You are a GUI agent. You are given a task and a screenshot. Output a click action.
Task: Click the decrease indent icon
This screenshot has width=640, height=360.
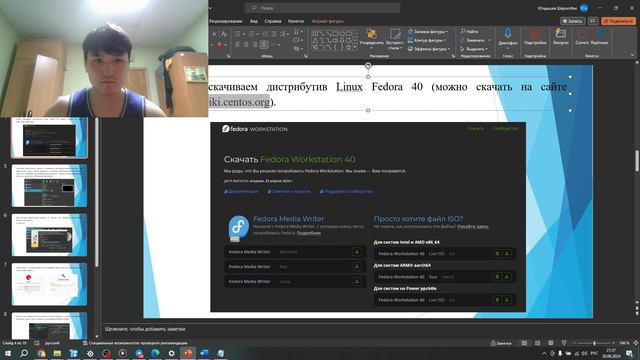click(x=265, y=34)
